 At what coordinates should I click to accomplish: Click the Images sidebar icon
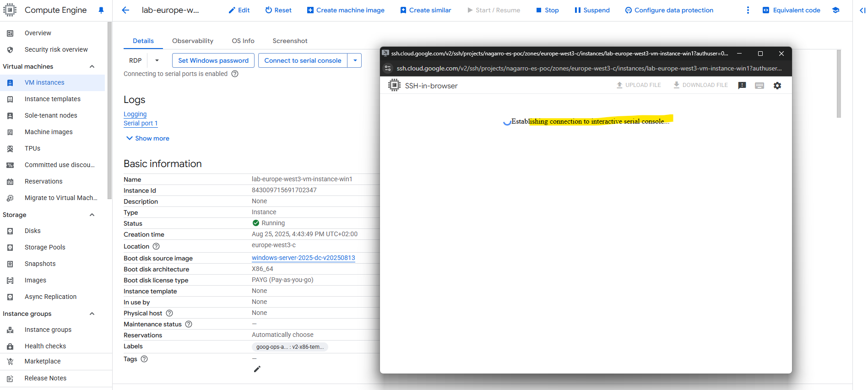coord(10,280)
